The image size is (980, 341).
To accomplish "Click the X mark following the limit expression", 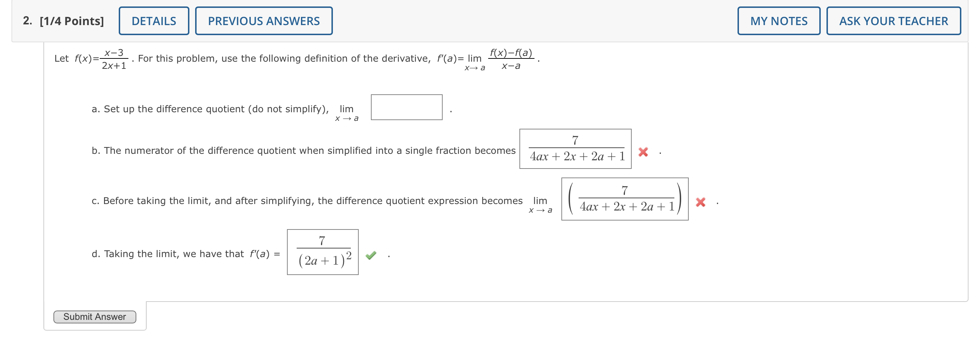I will pos(701,202).
